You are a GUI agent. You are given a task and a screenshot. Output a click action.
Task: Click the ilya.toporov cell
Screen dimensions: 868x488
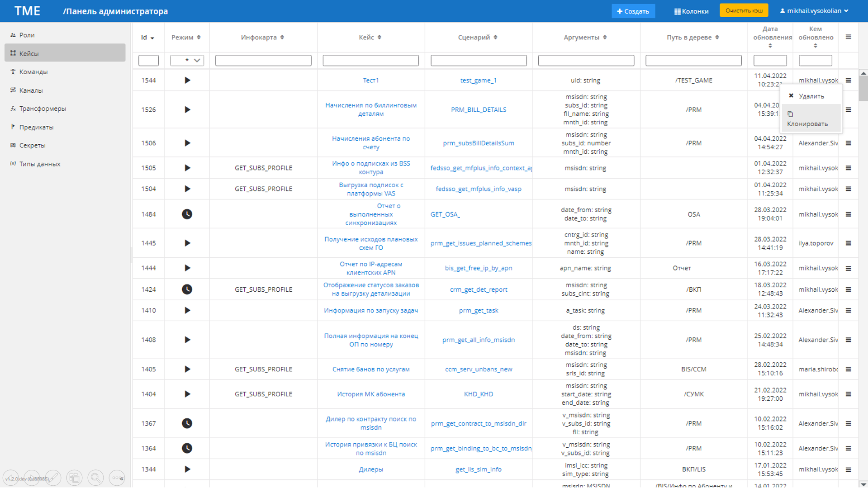tap(816, 243)
